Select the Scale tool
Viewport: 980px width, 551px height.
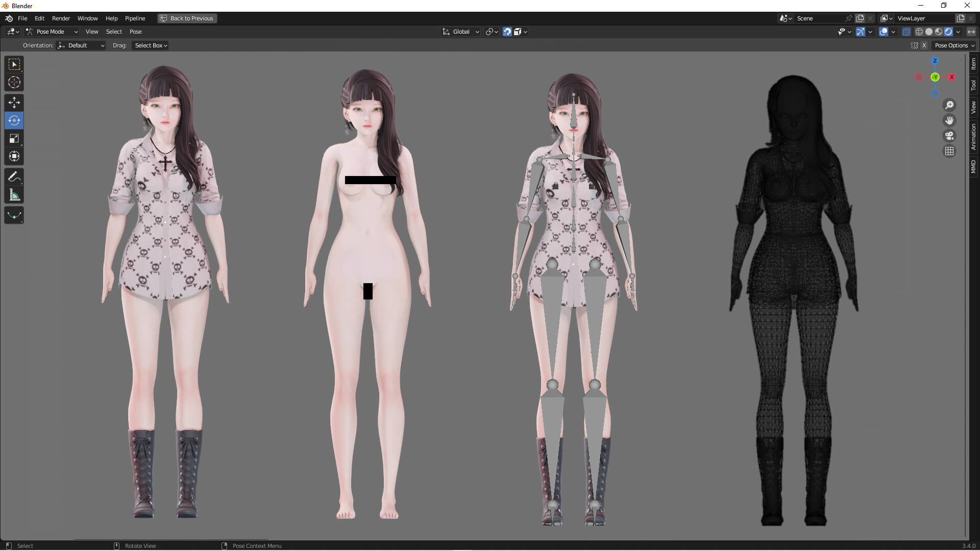(14, 138)
